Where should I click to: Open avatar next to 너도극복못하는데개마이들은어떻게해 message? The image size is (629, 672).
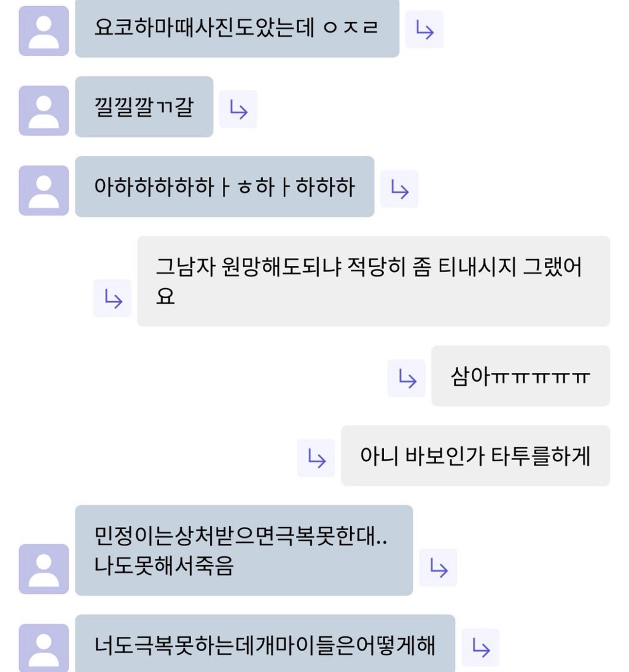(x=44, y=647)
